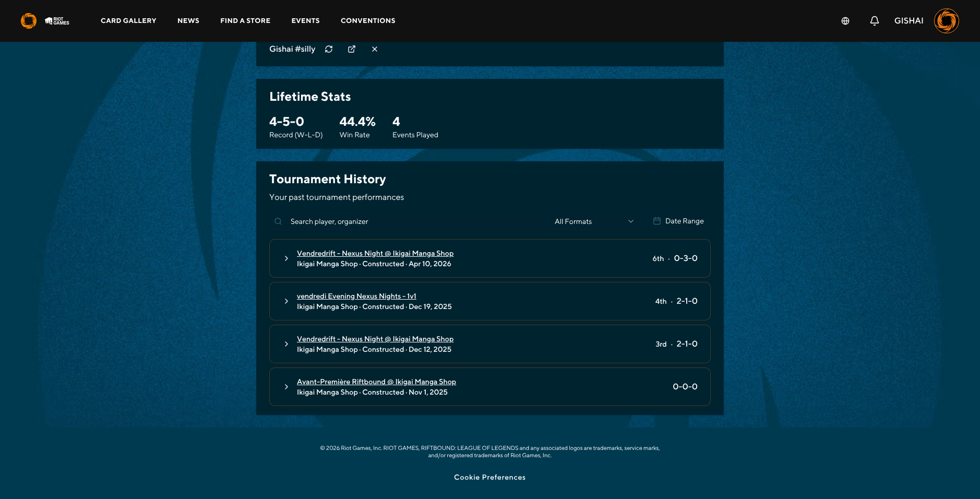Click the calendar icon for Date Range

(x=657, y=221)
